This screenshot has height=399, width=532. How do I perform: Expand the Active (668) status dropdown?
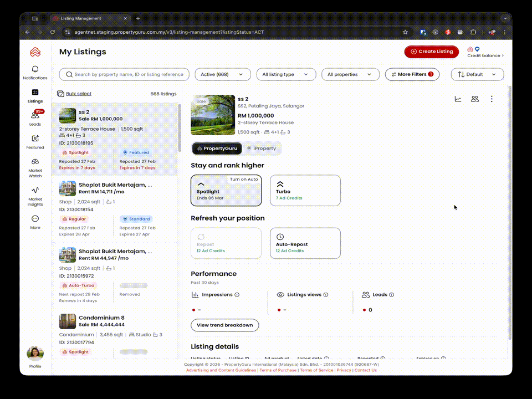tap(222, 74)
